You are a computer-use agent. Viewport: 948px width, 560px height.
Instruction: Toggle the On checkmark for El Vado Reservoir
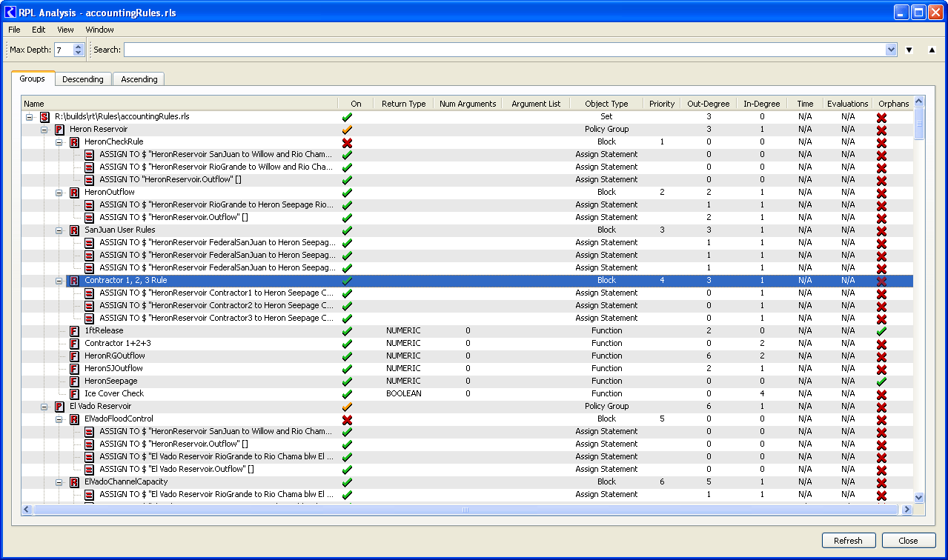tap(347, 407)
